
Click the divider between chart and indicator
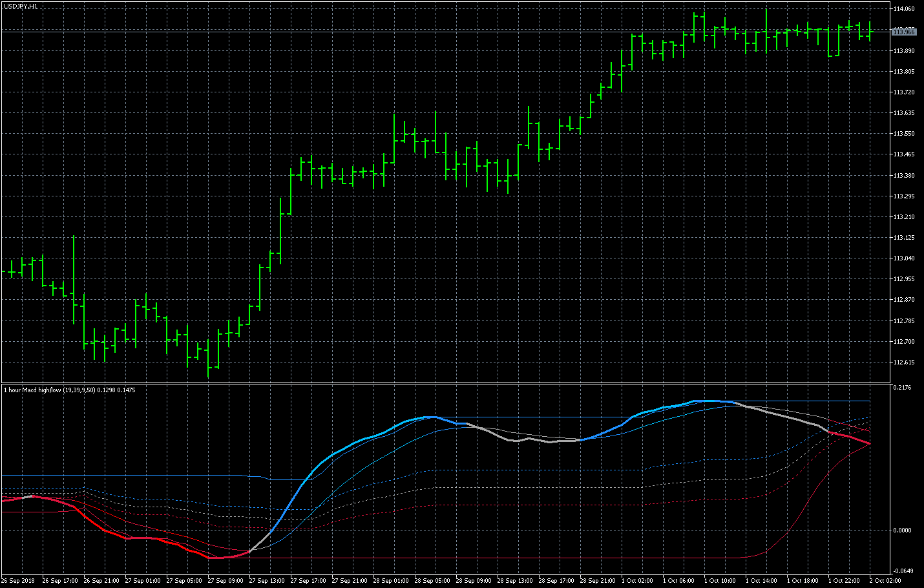446,384
